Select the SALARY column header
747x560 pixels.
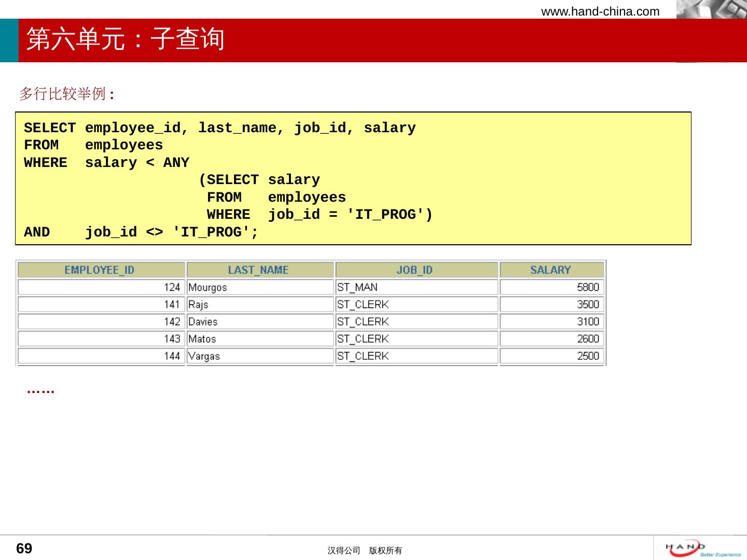pos(550,270)
